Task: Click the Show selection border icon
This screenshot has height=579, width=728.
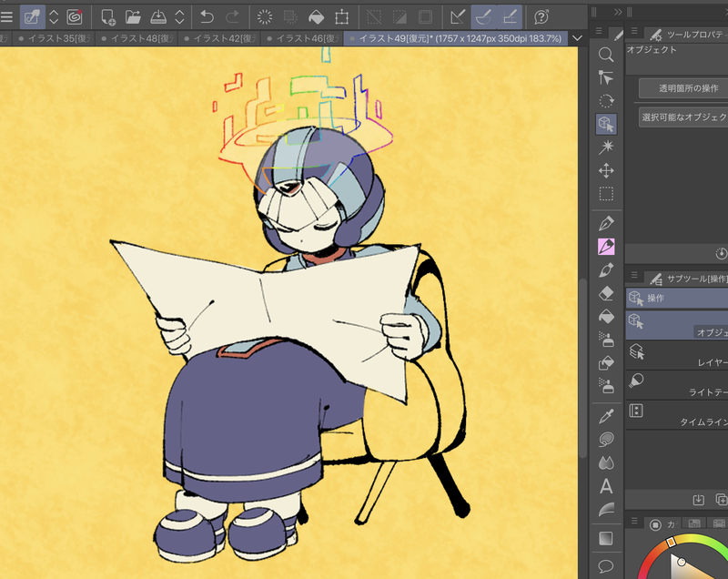Action: (x=425, y=17)
